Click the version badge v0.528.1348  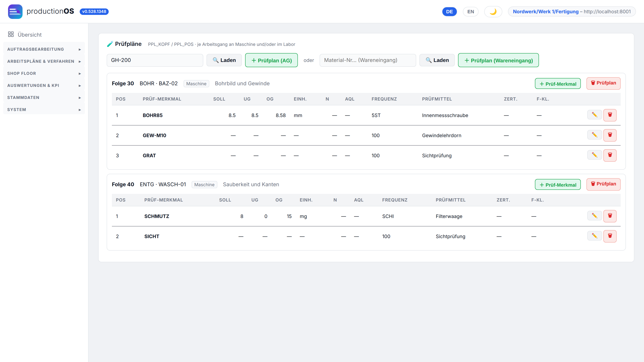[x=94, y=11]
